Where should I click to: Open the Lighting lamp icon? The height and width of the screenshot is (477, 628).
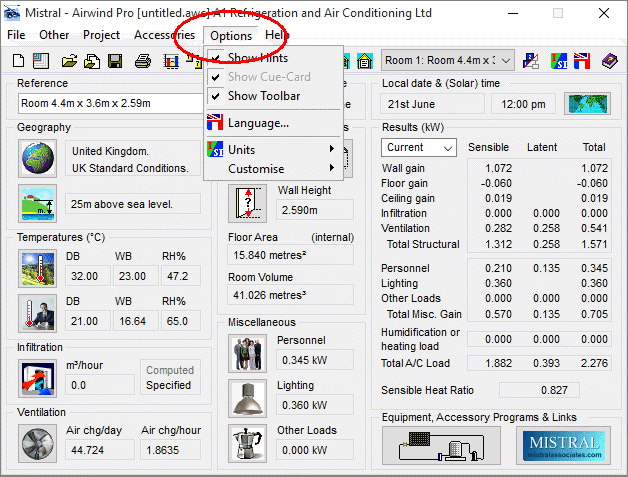[246, 396]
